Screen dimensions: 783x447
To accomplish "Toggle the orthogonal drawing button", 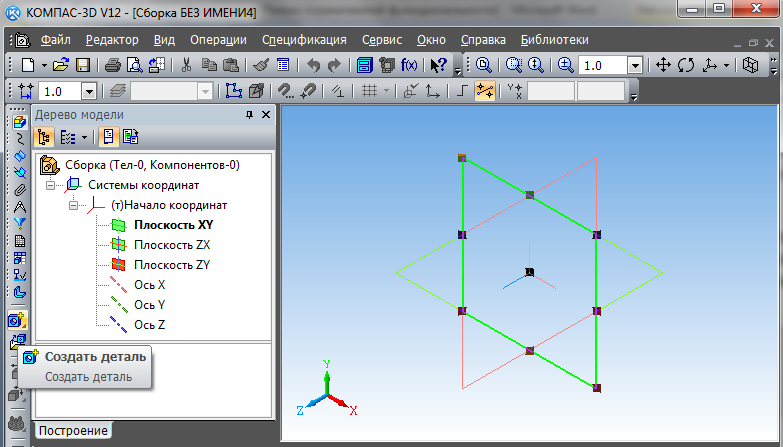I will (461, 91).
